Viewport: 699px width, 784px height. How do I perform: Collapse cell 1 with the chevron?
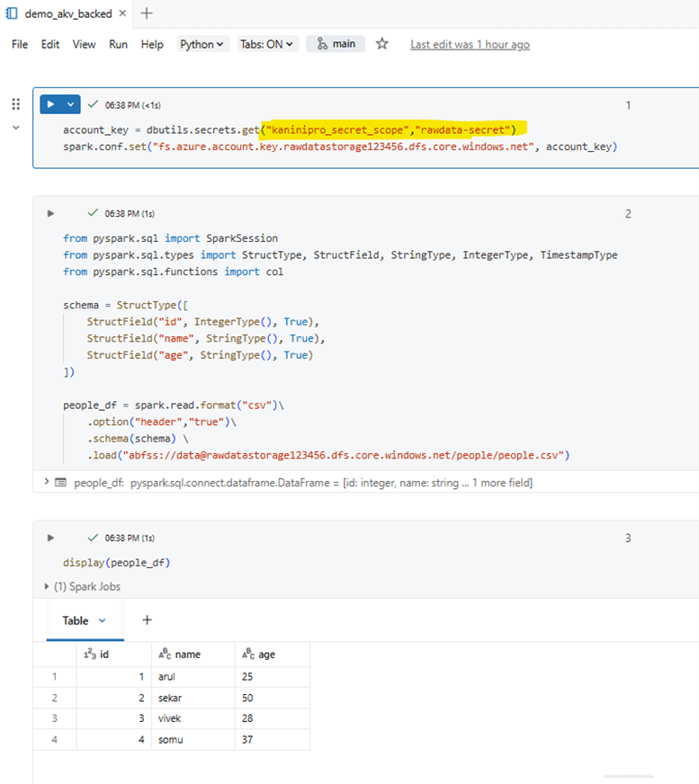tap(15, 128)
